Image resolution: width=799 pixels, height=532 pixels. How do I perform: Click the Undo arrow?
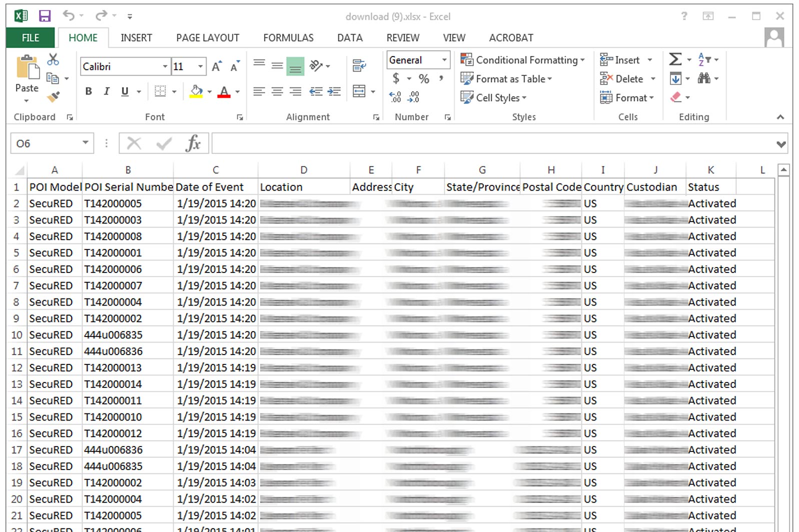[x=69, y=16]
